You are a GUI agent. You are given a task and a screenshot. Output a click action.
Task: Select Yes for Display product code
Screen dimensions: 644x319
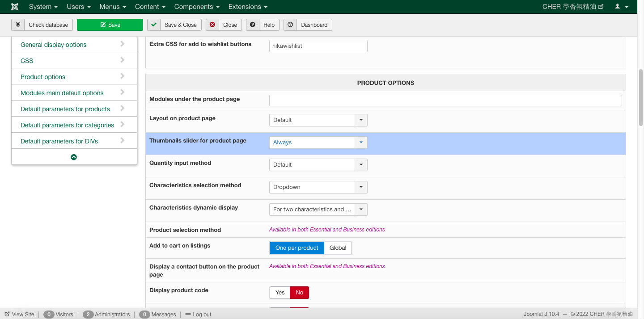point(280,293)
